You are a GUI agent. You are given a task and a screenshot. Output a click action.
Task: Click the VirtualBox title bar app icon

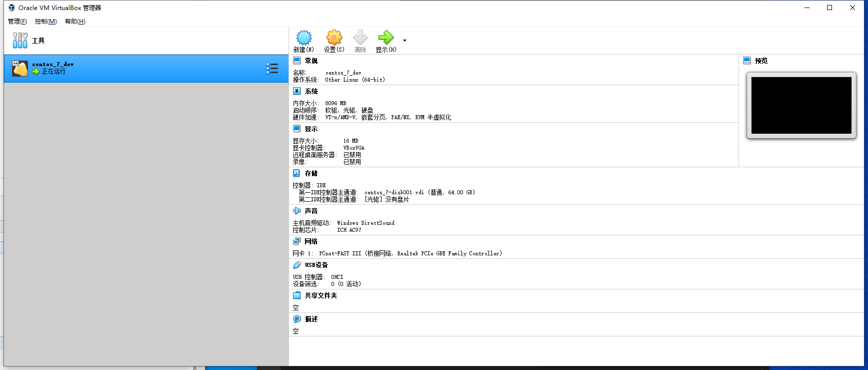pyautogui.click(x=11, y=8)
